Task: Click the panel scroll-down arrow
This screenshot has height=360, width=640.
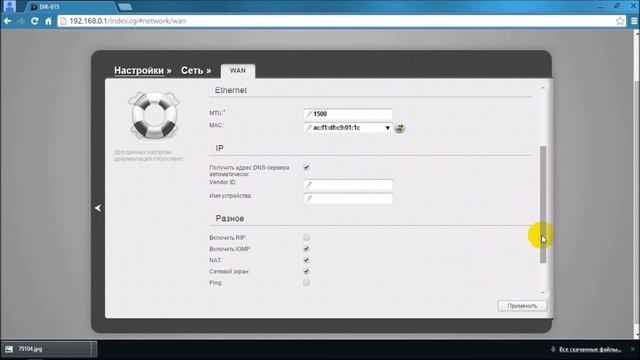Action: [543, 292]
